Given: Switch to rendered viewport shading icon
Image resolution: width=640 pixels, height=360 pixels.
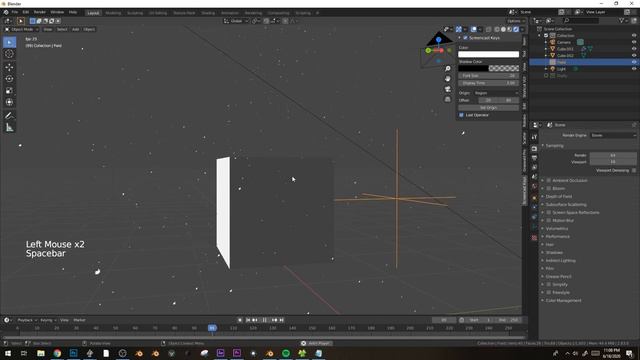Looking at the screenshot, I should pos(516,29).
